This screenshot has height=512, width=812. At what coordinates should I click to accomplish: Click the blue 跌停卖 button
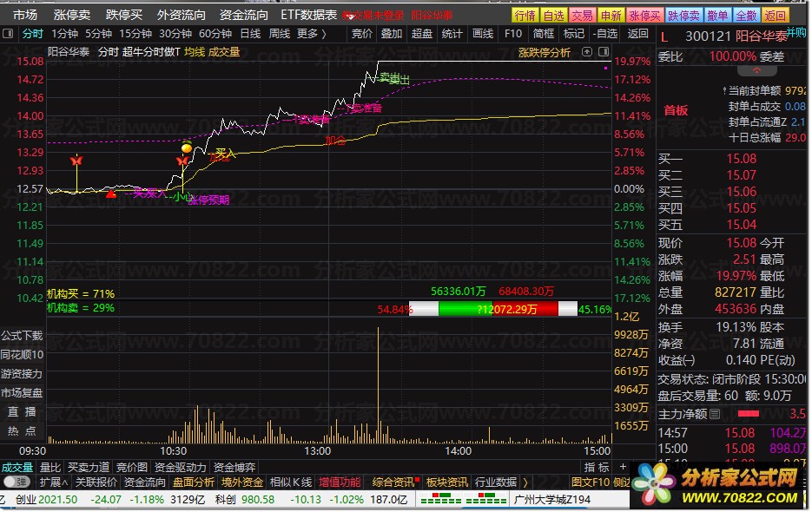[683, 16]
